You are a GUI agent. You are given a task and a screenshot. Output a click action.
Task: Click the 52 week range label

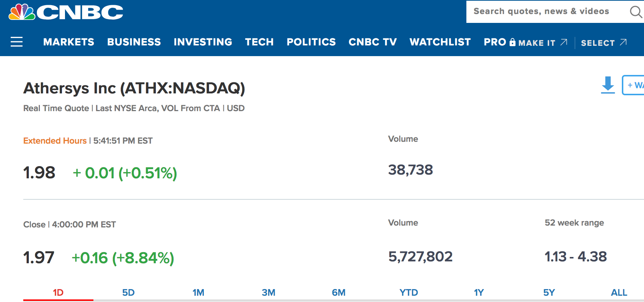574,223
